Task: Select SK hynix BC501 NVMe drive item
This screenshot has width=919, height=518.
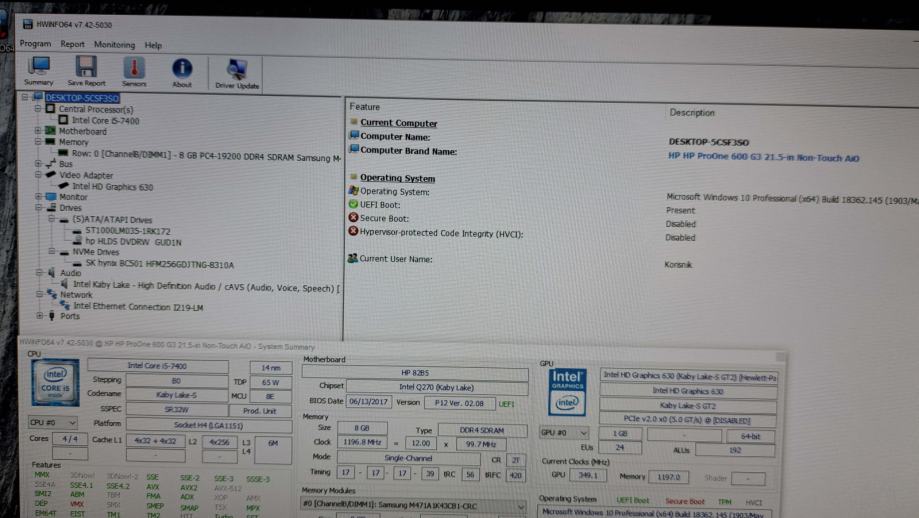Action: (x=159, y=264)
